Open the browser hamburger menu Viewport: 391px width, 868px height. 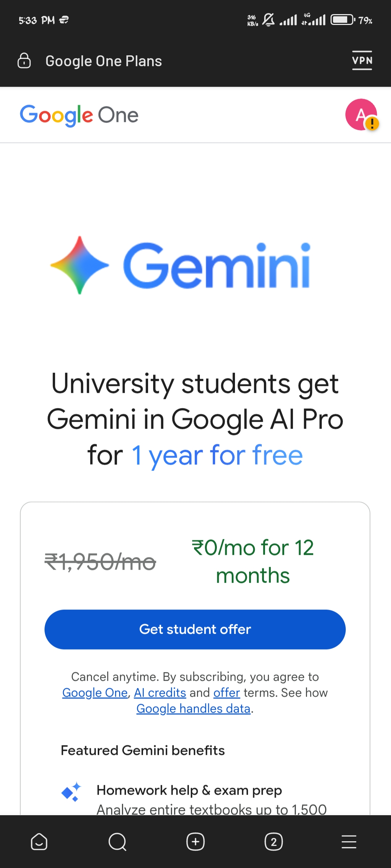coord(349,842)
